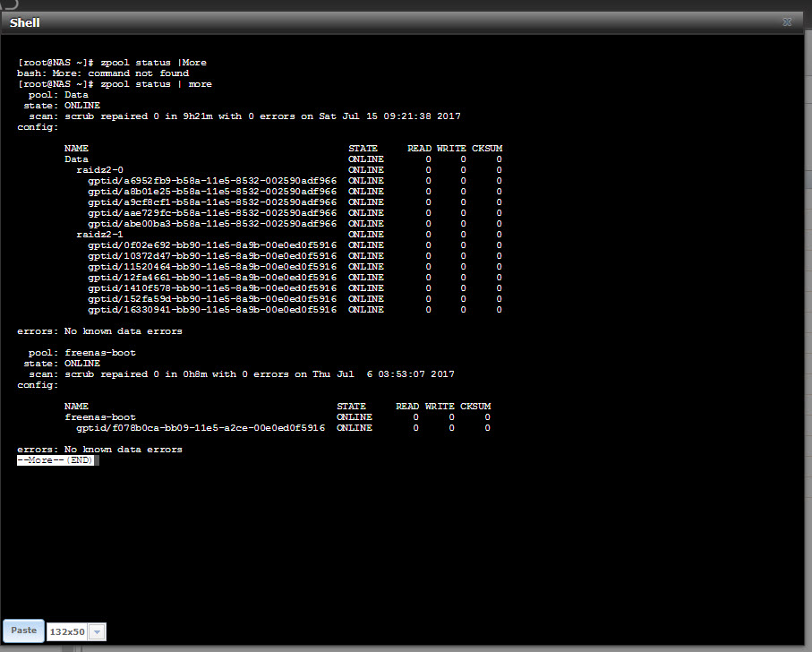
Task: Click the 'zpool status |More' command line
Action: [112, 63]
